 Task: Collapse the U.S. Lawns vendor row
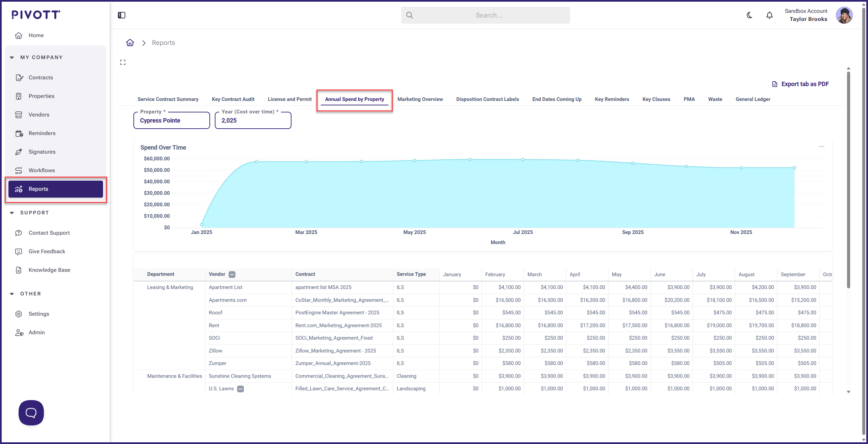coord(240,389)
